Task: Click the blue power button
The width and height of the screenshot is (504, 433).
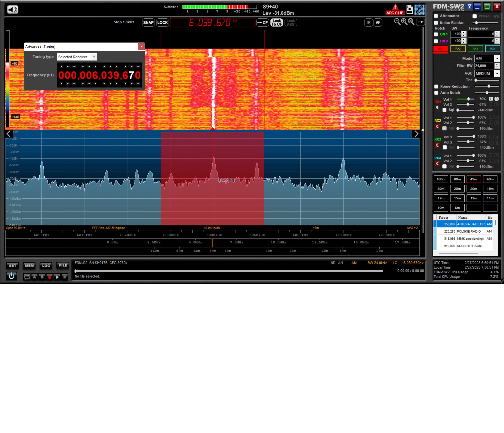Action: pos(12,276)
